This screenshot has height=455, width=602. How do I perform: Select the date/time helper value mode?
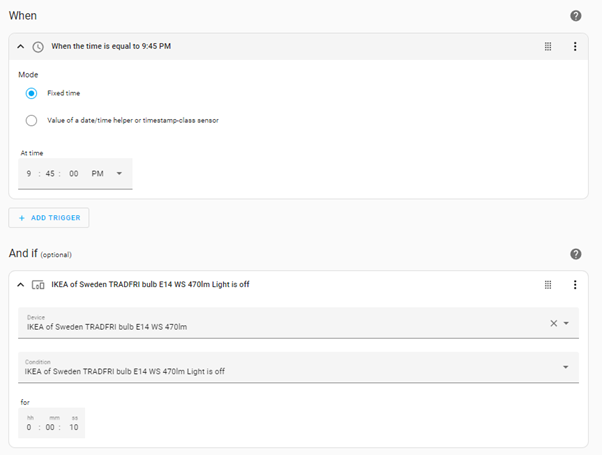pos(32,120)
